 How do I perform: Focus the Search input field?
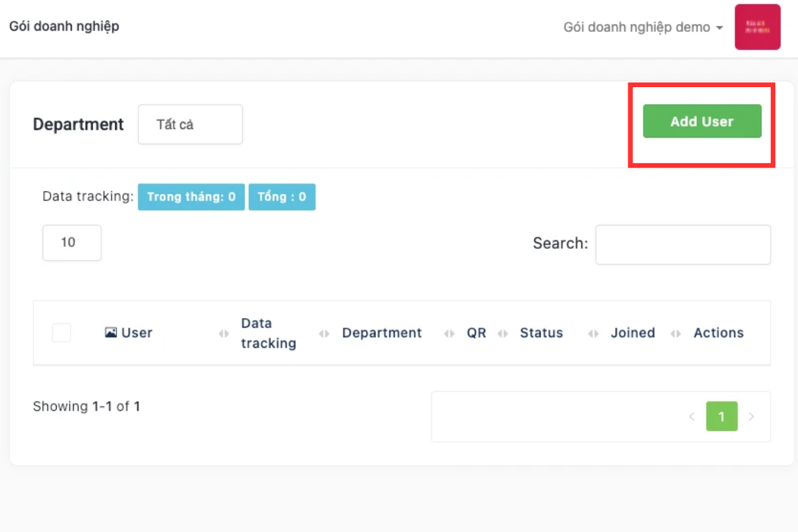click(683, 244)
